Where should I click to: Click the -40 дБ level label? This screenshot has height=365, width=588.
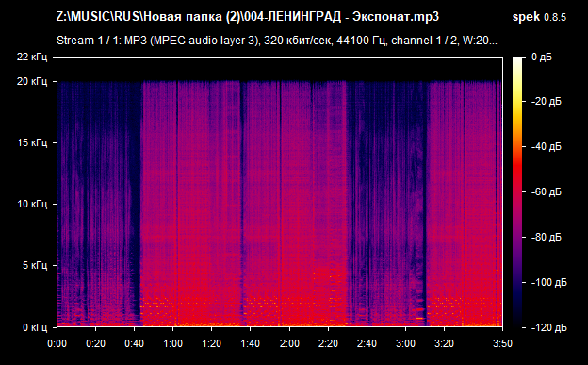point(547,146)
